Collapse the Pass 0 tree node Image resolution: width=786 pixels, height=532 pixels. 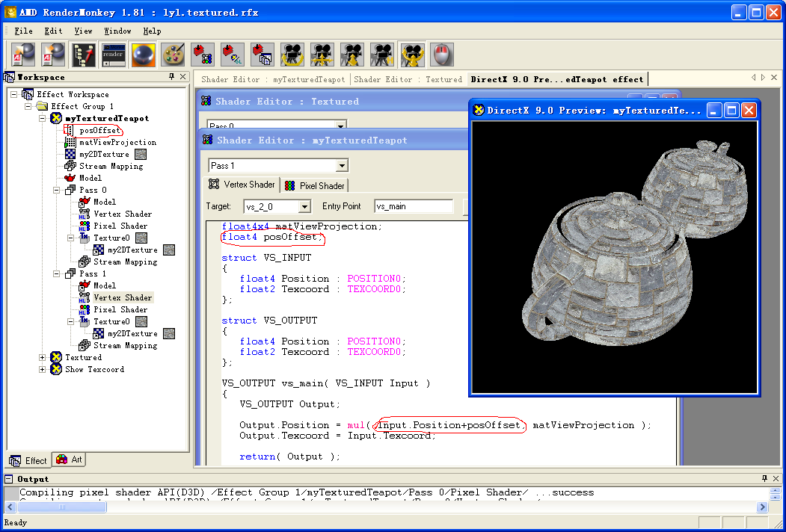(x=57, y=190)
